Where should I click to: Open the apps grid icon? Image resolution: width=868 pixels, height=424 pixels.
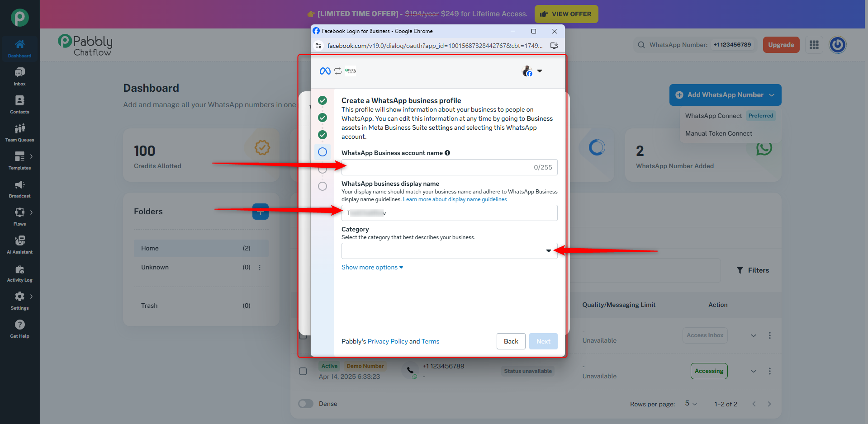[814, 45]
